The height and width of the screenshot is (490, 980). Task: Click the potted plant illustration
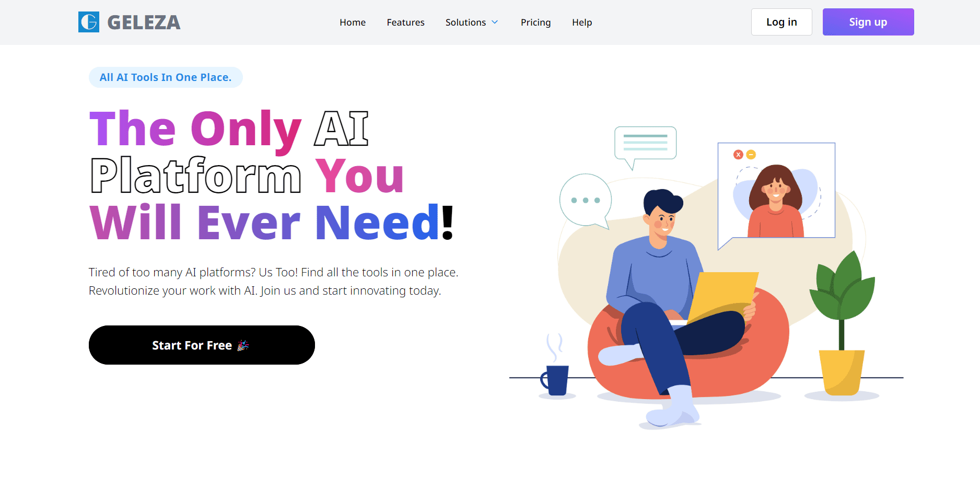842,324
